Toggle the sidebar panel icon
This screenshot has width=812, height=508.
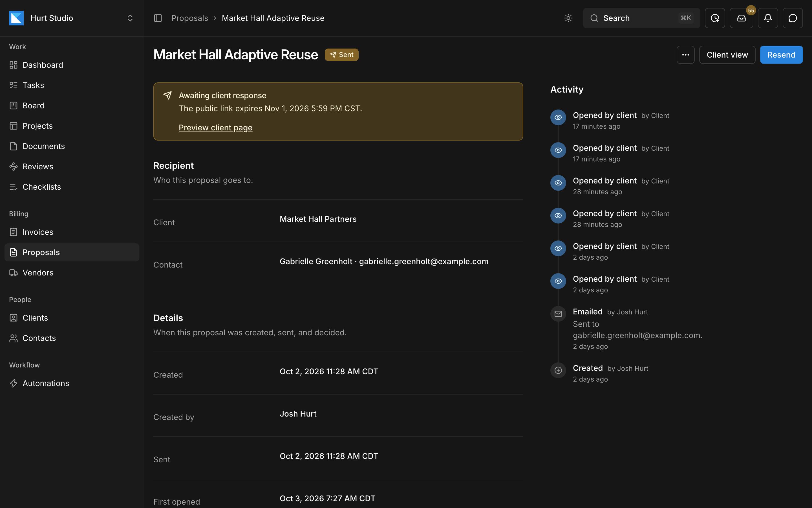(158, 18)
